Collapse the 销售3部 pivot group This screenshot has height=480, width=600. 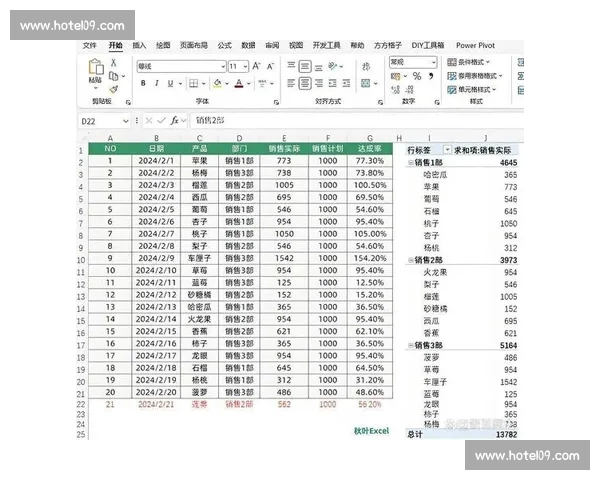click(x=411, y=346)
